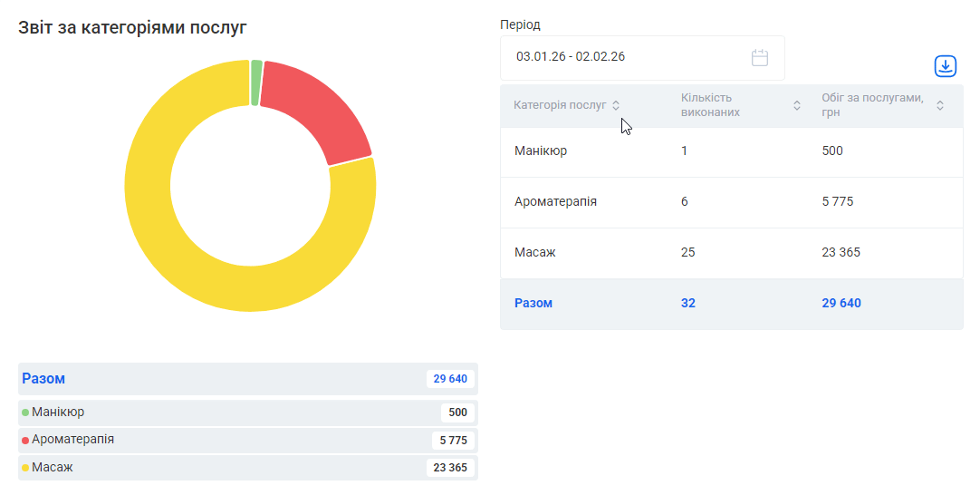The height and width of the screenshot is (495, 980).
Task: Click the green dot beside Манікюр legend
Action: point(25,413)
